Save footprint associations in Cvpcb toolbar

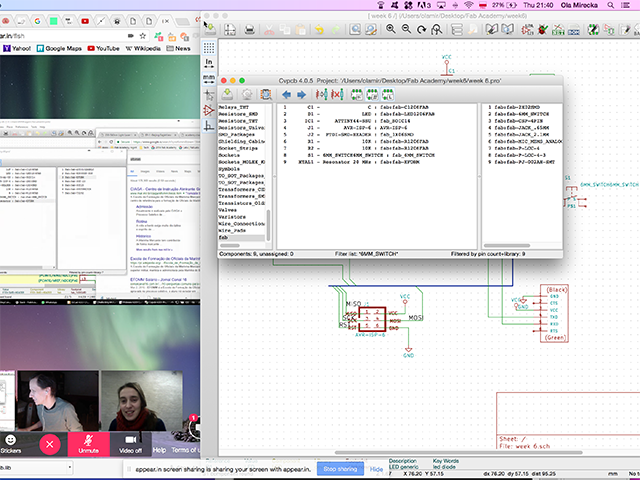coord(227,95)
